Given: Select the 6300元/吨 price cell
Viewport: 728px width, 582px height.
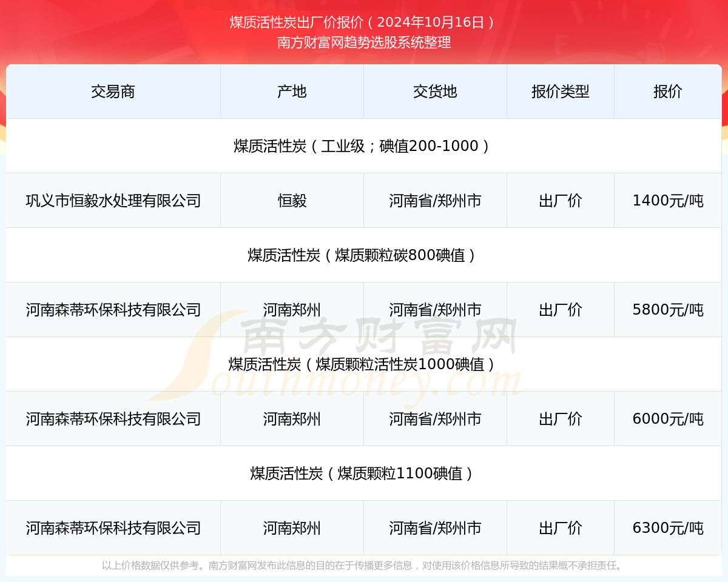Looking at the screenshot, I should (668, 528).
